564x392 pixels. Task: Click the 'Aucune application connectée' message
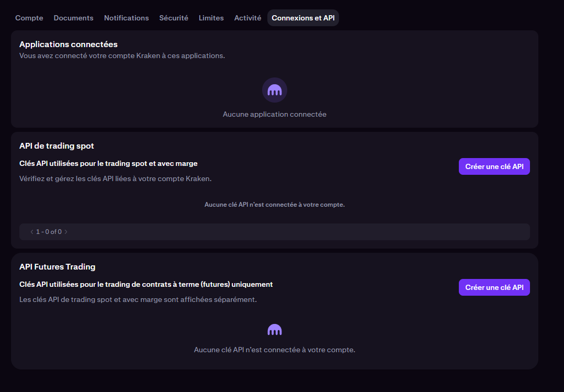(x=275, y=114)
